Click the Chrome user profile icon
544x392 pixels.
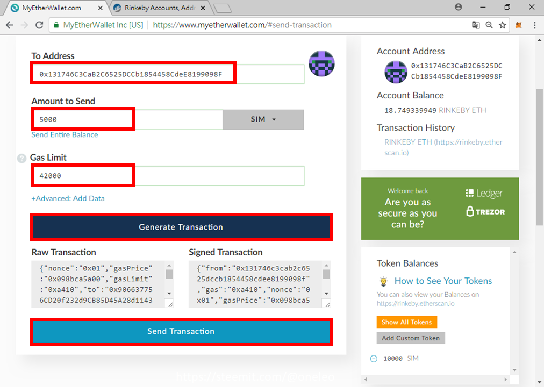[459, 7]
